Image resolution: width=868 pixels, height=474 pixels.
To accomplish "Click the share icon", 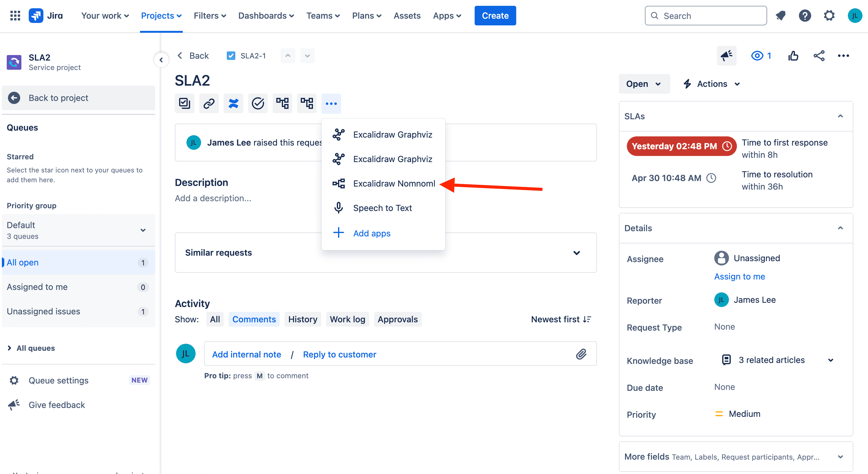I will pyautogui.click(x=819, y=56).
